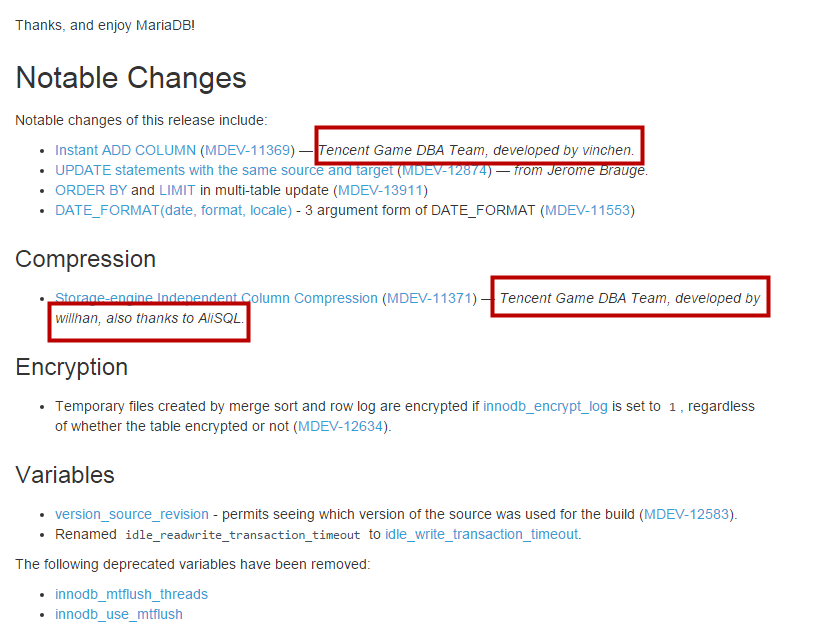The image size is (822, 629).
Task: Open the Instant ADD COLUMN link
Action: (x=125, y=150)
